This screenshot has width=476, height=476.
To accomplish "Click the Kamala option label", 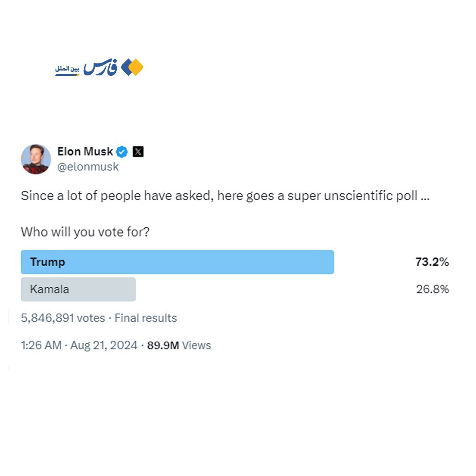I will 49,290.
